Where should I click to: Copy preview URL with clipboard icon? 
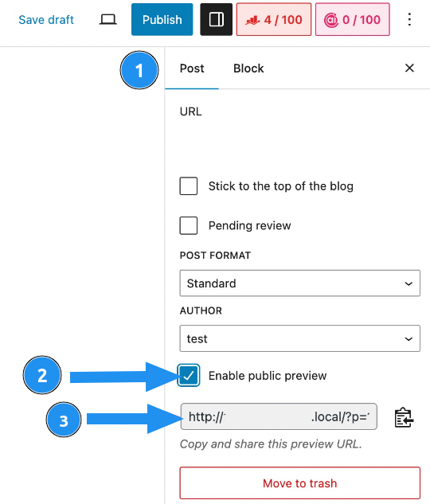[404, 417]
